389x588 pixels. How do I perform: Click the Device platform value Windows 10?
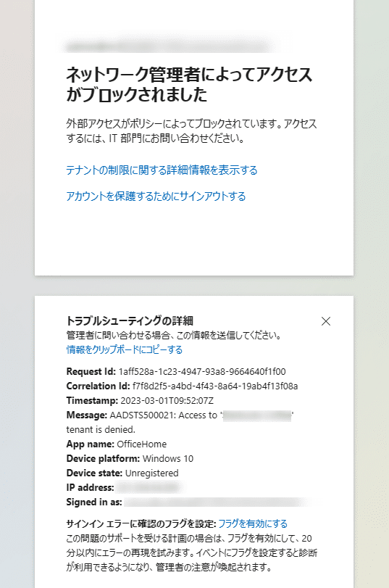pos(168,459)
